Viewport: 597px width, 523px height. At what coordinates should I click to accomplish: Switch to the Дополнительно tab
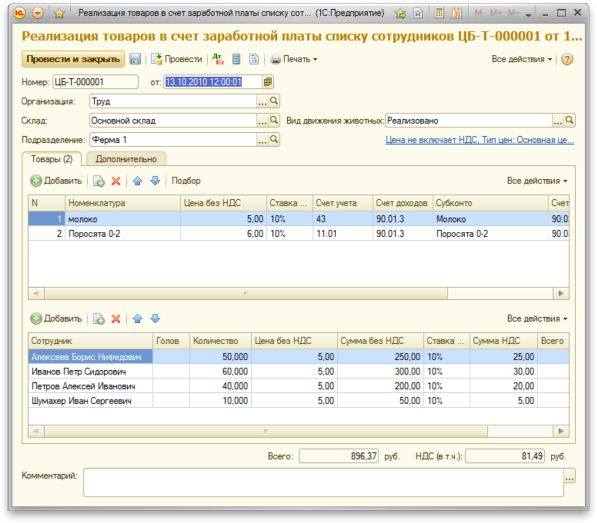tap(126, 159)
